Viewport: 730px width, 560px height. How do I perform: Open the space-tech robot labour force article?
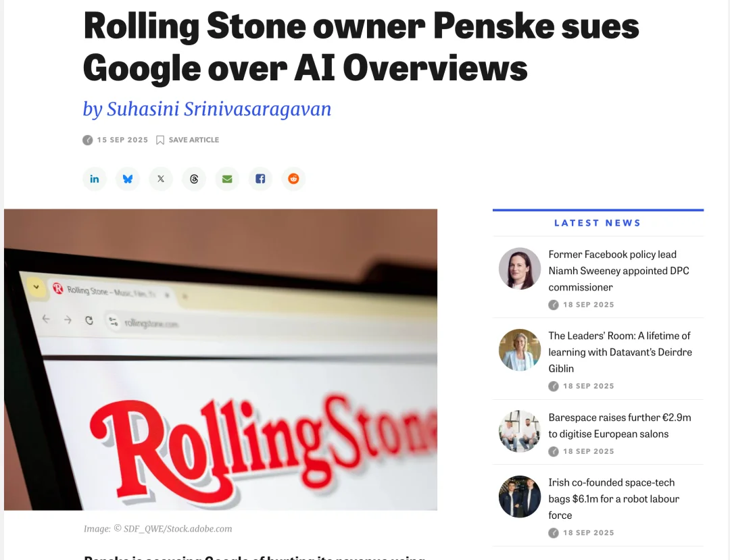[613, 499]
